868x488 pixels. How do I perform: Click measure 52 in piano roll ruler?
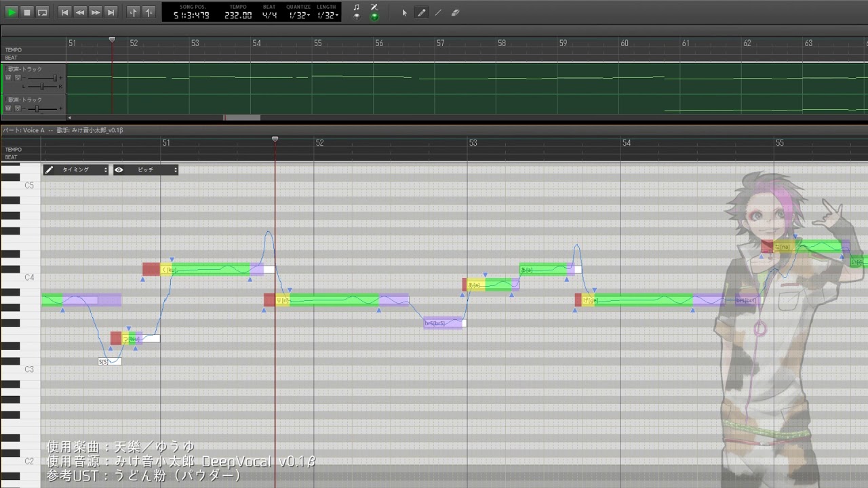pos(320,143)
